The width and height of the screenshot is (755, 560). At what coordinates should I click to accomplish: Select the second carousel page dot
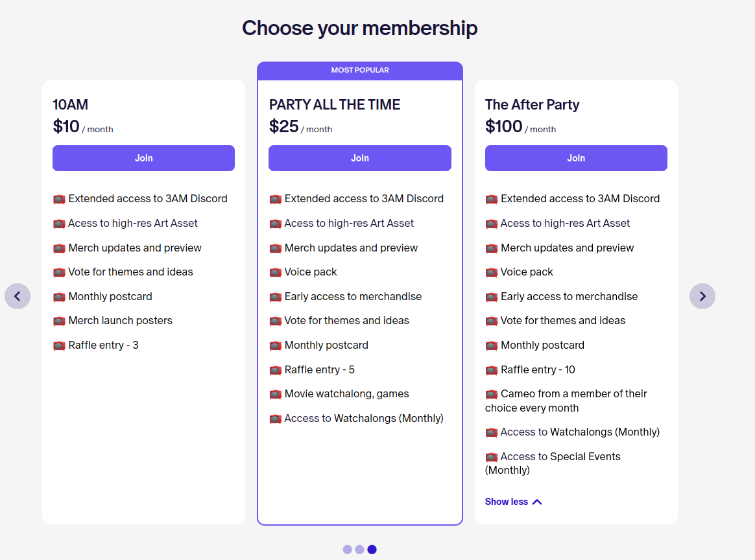[x=359, y=550]
